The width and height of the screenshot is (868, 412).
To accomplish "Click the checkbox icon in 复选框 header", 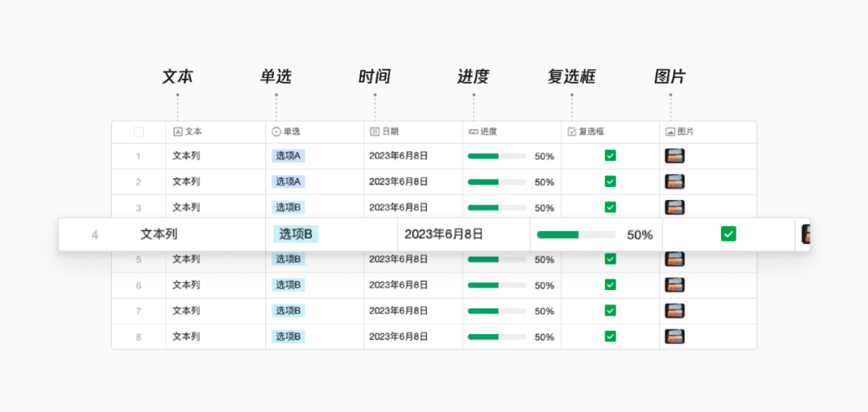I will pyautogui.click(x=572, y=132).
